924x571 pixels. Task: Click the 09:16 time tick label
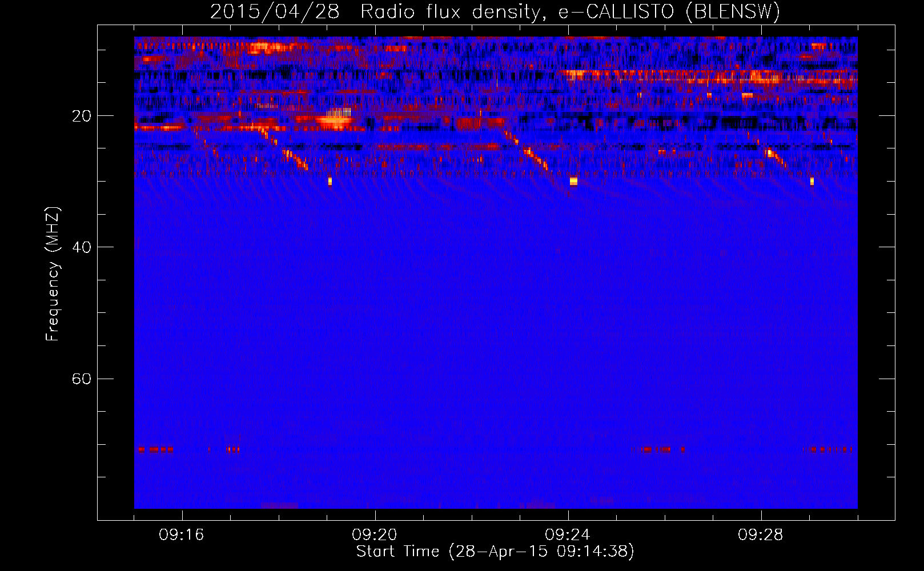click(182, 534)
